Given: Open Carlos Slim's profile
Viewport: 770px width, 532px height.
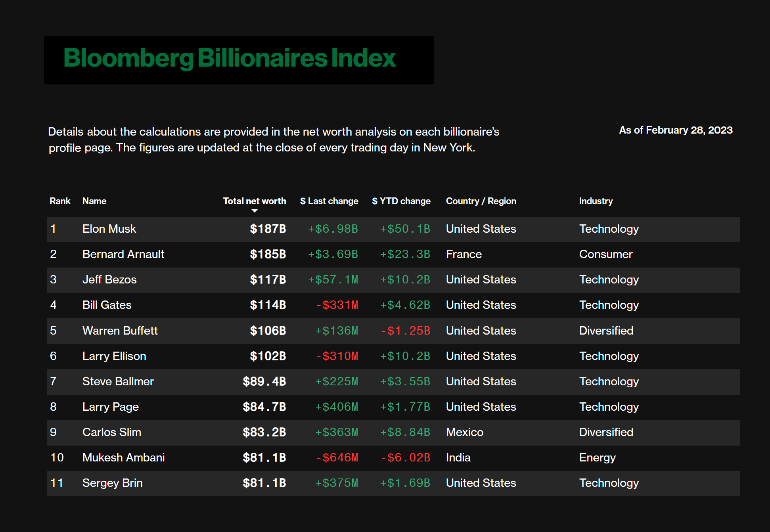Looking at the screenshot, I should click(x=111, y=432).
